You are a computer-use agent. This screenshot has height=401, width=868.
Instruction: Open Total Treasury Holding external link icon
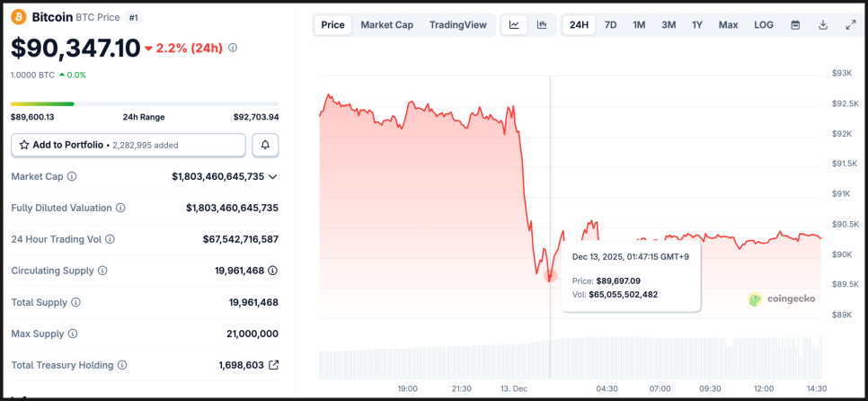[273, 365]
